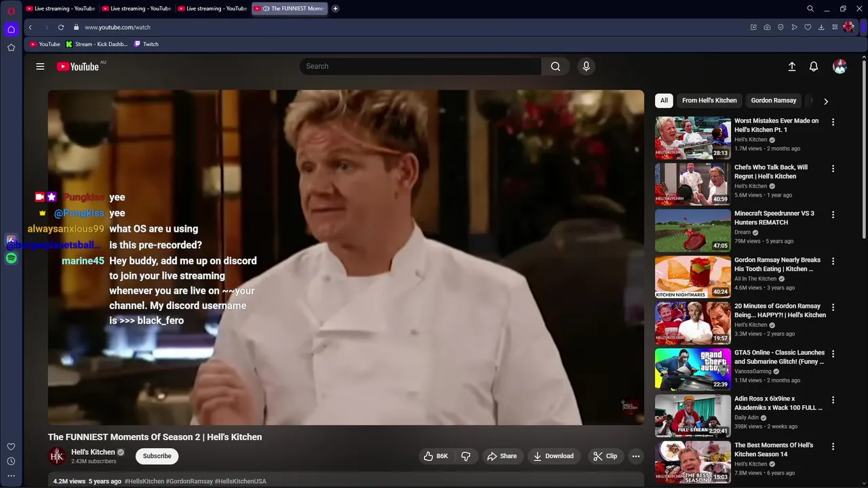This screenshot has width=868, height=488.
Task: Open the Minecraft Speedrunner VS 3 Hunters thumbnail
Action: pyautogui.click(x=692, y=230)
